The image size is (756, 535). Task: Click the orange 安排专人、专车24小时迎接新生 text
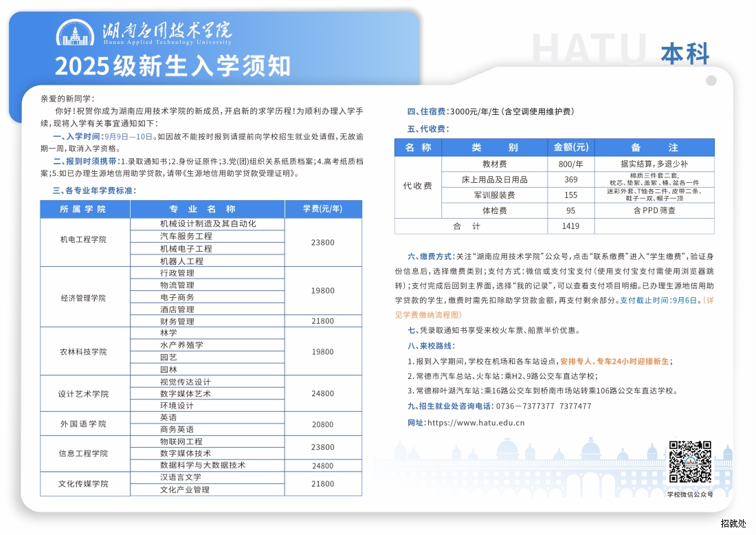pos(616,361)
